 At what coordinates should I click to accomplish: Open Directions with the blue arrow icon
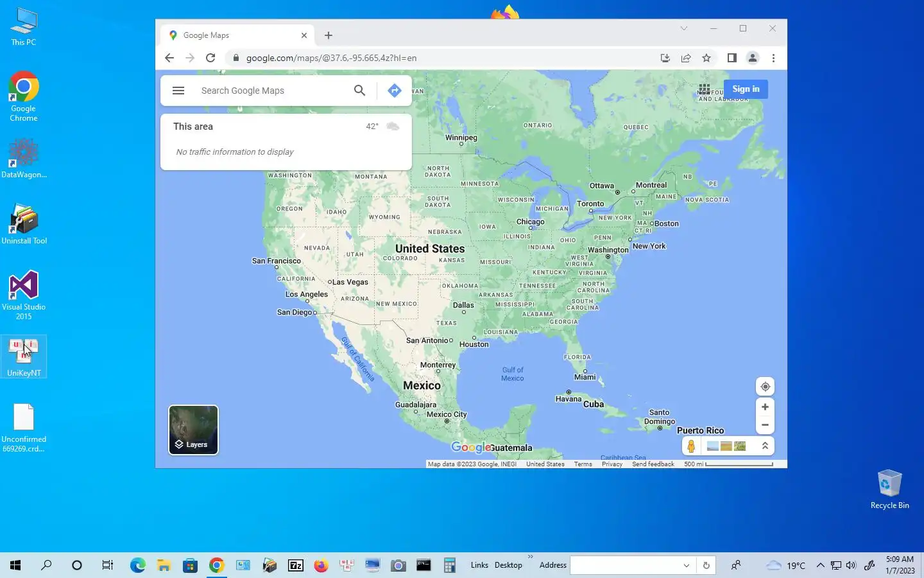pyautogui.click(x=395, y=91)
